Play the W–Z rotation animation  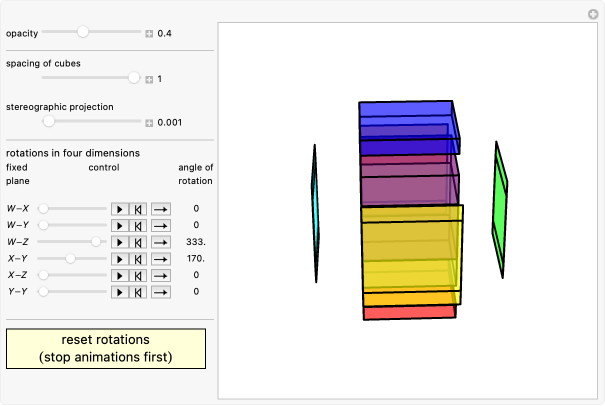(x=120, y=242)
